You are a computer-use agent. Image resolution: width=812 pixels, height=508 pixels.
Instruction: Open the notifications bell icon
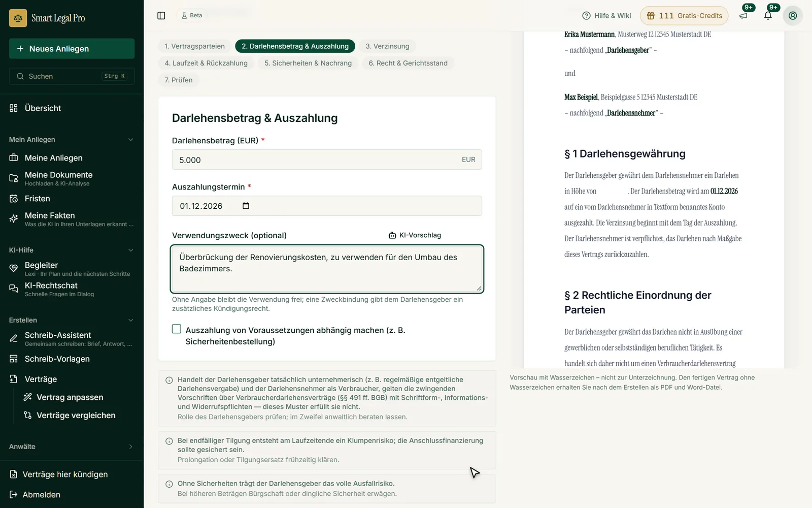(x=768, y=16)
